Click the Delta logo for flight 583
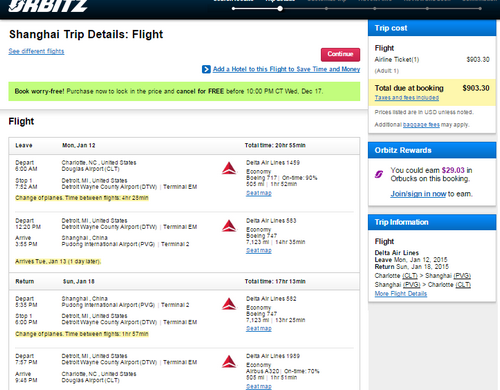 [x=229, y=226]
